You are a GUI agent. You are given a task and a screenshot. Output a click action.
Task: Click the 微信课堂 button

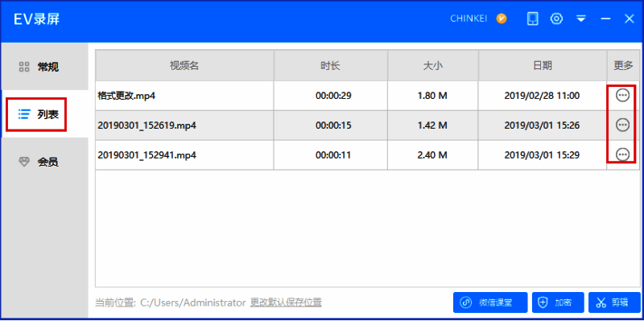(490, 302)
